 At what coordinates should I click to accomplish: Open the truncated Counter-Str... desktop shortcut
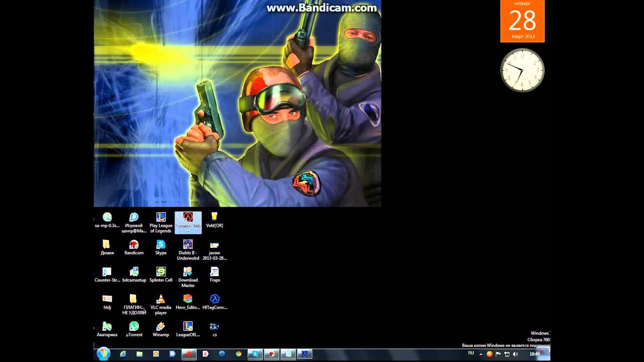107,275
